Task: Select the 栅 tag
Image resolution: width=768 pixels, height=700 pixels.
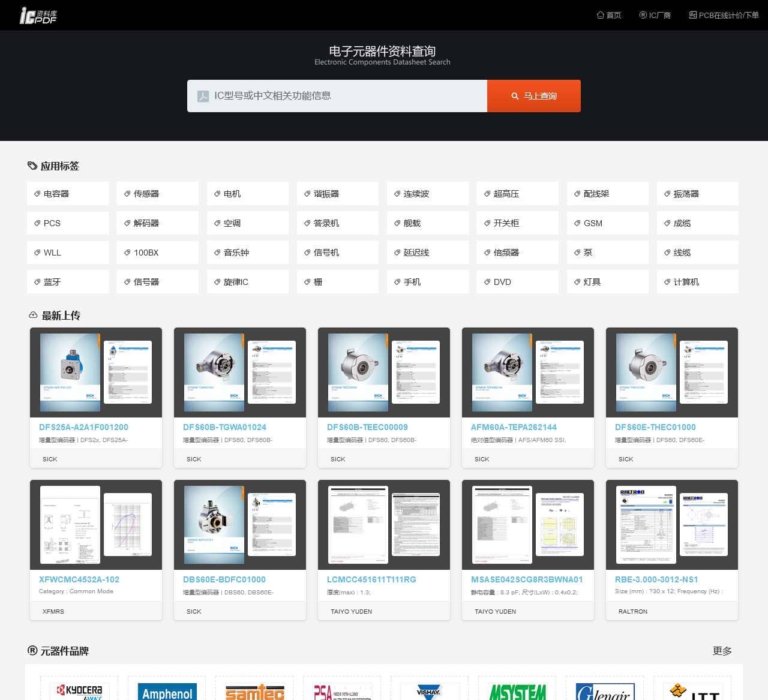Action: coord(338,282)
